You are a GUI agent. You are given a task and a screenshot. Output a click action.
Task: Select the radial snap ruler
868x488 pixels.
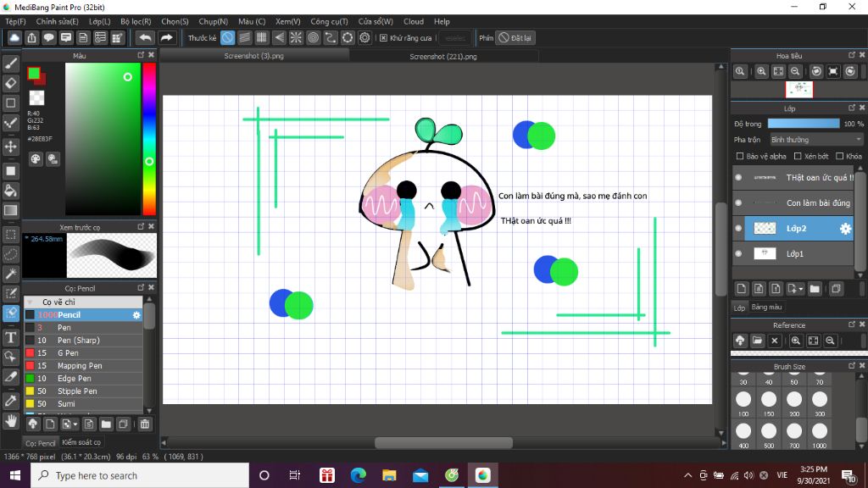click(296, 37)
